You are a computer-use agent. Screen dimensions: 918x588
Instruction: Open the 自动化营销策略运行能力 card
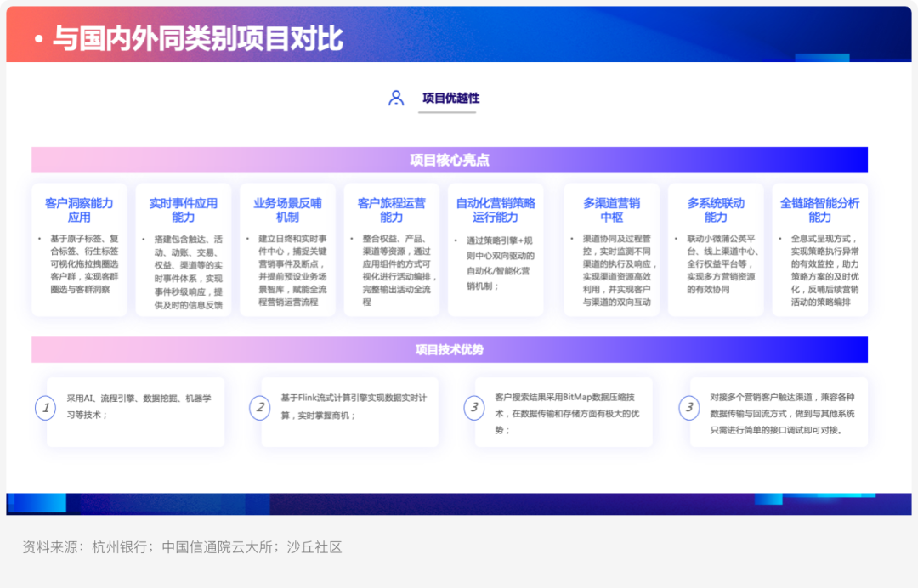(496, 250)
